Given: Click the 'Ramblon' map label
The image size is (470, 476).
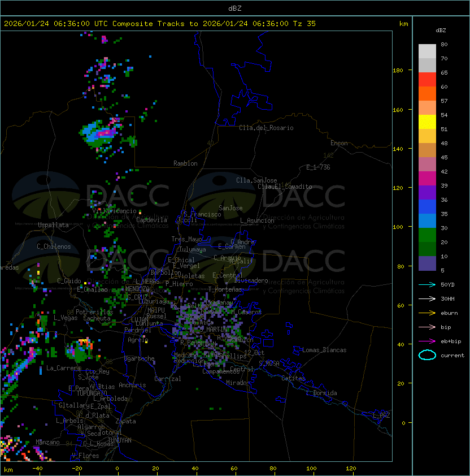Looking at the screenshot, I should (185, 163).
